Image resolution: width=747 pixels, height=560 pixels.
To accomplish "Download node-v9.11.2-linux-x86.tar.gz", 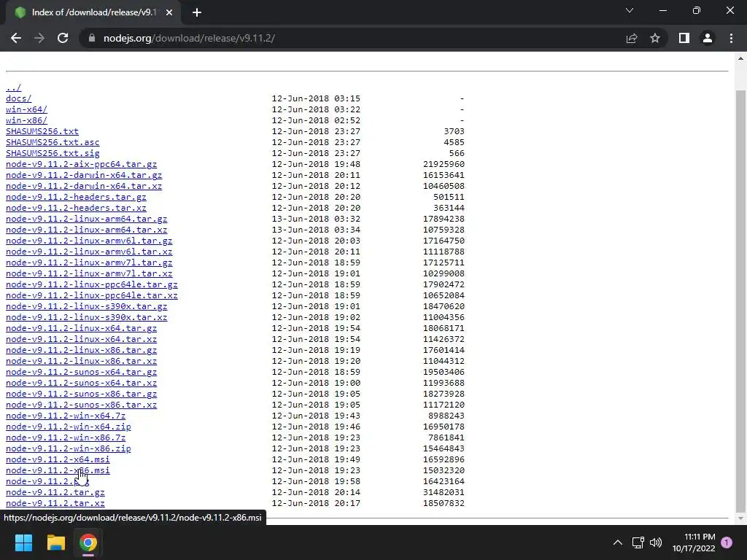I will coord(81,351).
